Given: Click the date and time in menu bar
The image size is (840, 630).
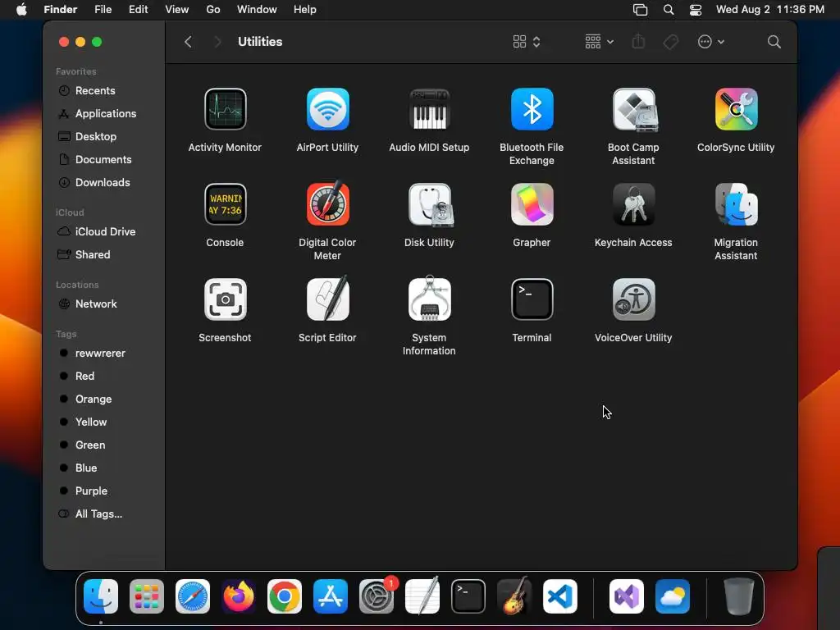Looking at the screenshot, I should [x=769, y=10].
